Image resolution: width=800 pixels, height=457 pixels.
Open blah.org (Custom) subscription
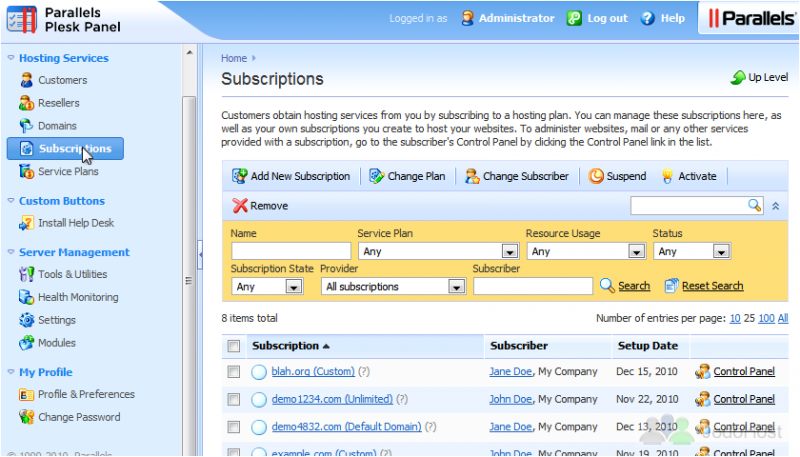313,372
